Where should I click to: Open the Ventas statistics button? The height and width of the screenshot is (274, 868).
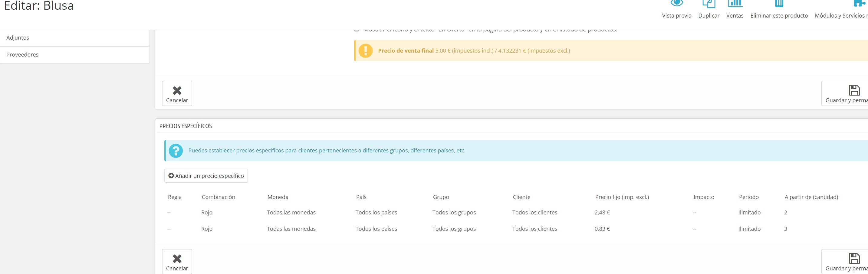pos(735,10)
